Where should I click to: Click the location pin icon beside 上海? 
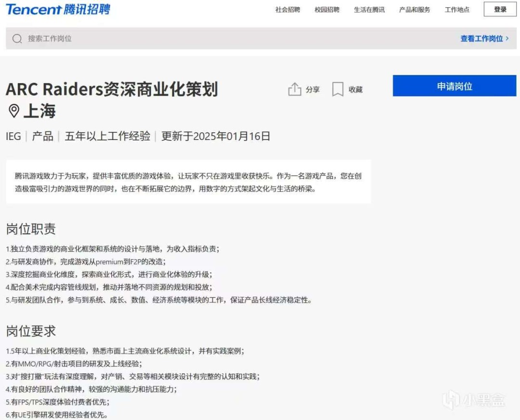click(14, 111)
